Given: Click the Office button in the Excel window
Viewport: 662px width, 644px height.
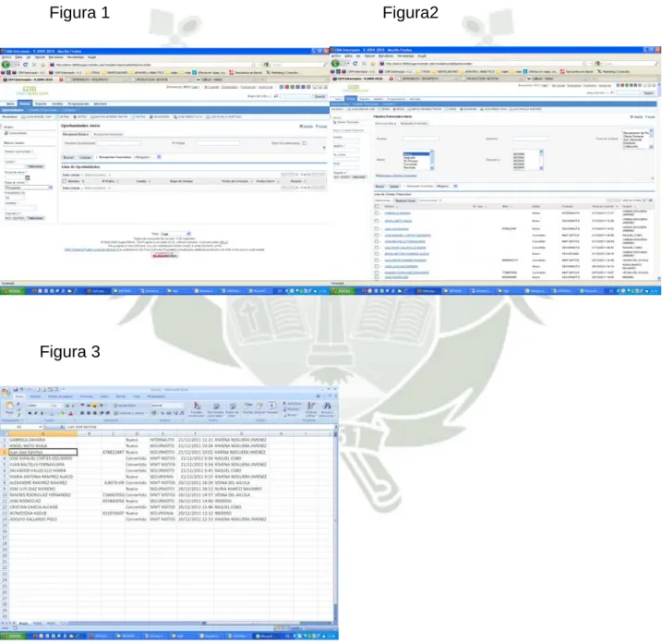Looking at the screenshot, I should click(6, 392).
